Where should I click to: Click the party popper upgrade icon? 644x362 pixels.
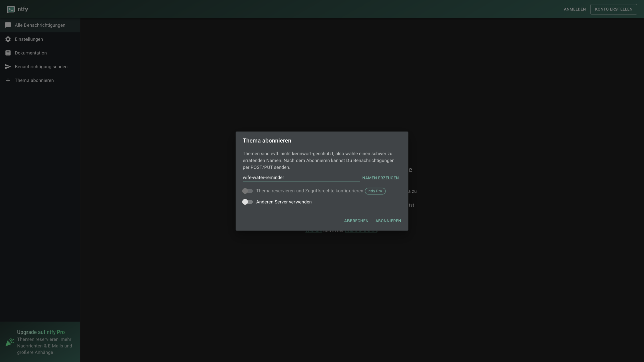(10, 342)
